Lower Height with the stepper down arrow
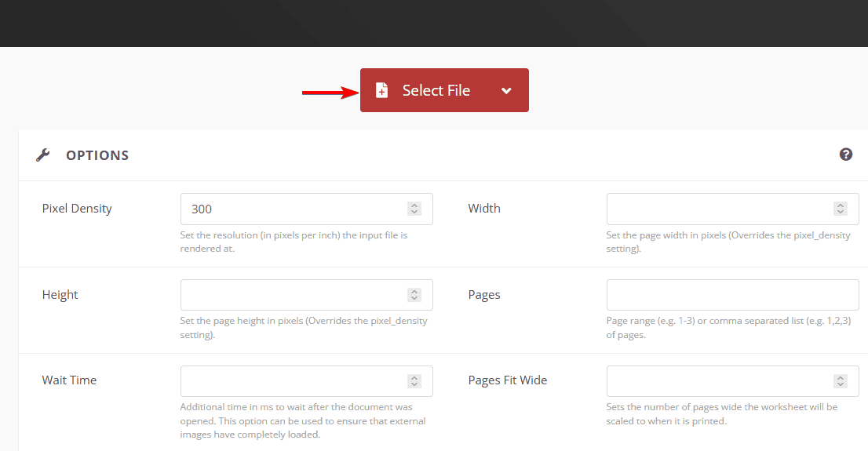 click(x=414, y=299)
